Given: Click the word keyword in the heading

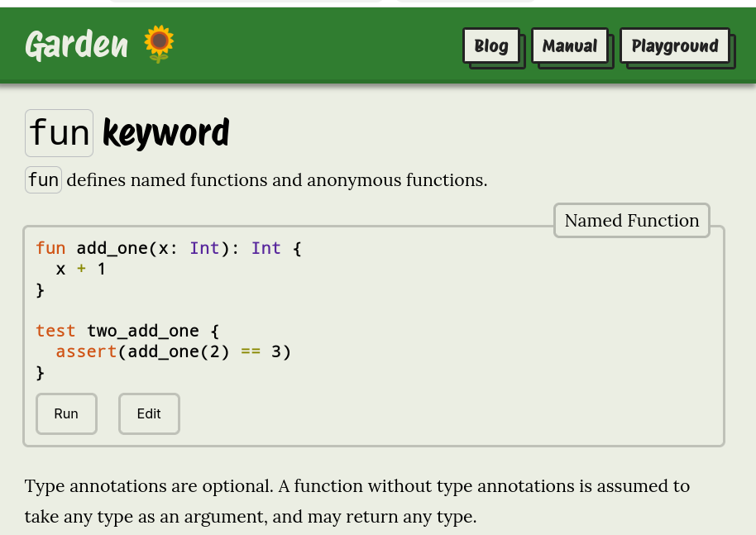Looking at the screenshot, I should [165, 132].
